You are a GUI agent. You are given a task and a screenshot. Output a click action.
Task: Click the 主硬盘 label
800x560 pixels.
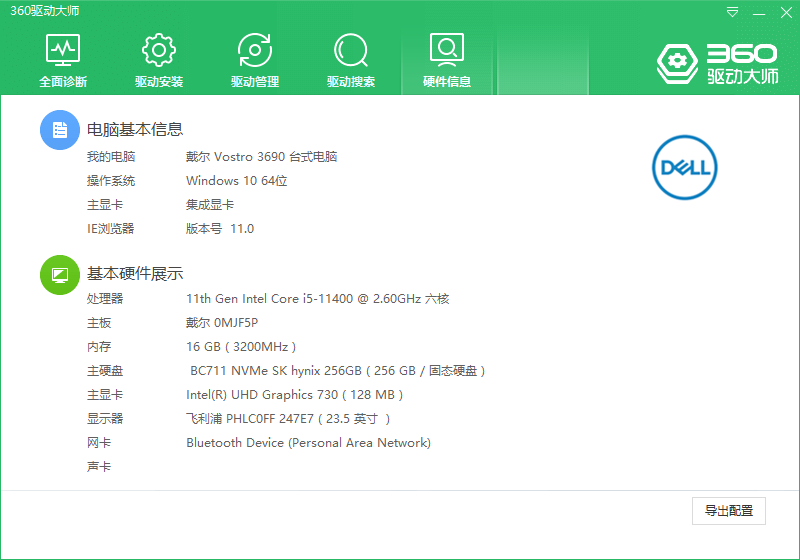105,371
